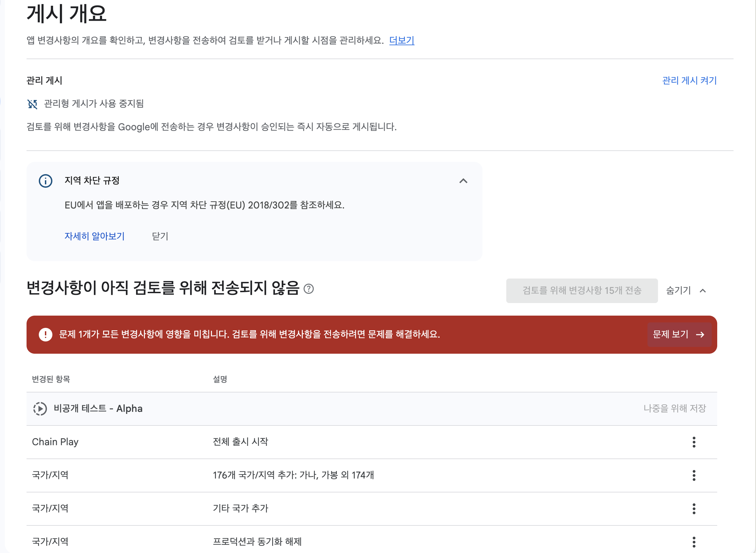Click the info icon beside 지역 차단 규정

[46, 181]
